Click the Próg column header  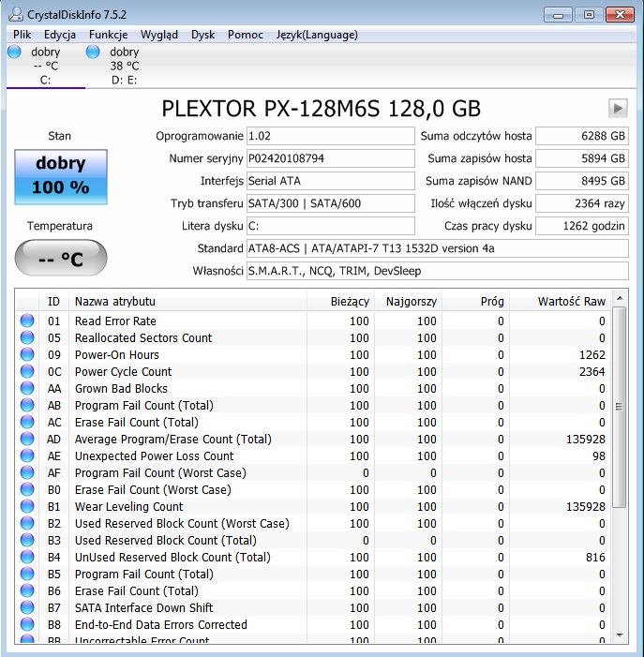pos(475,301)
